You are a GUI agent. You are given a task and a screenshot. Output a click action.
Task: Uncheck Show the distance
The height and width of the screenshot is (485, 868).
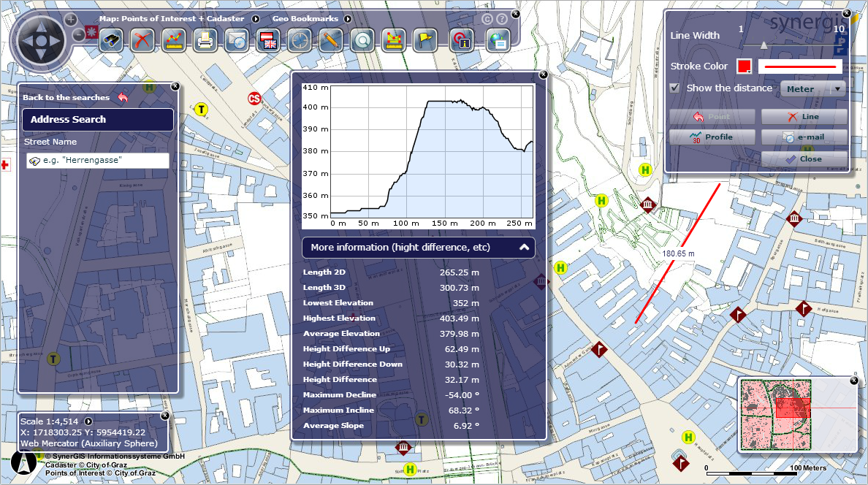(674, 88)
